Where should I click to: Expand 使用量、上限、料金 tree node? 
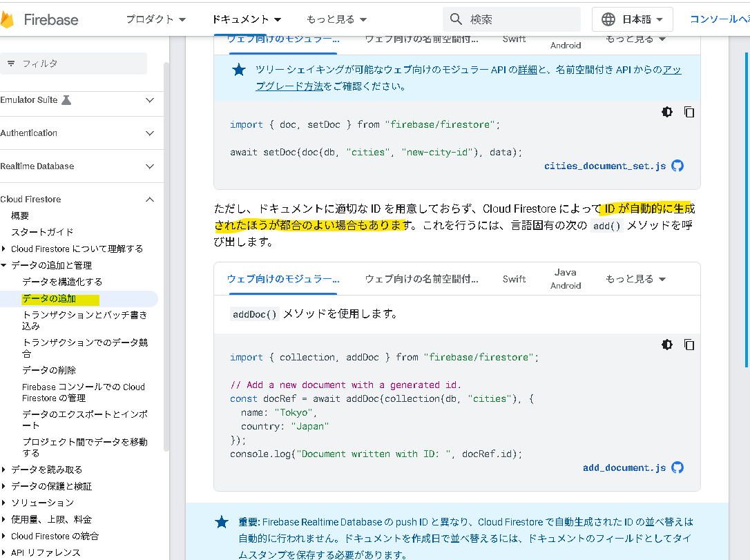pos(4,519)
